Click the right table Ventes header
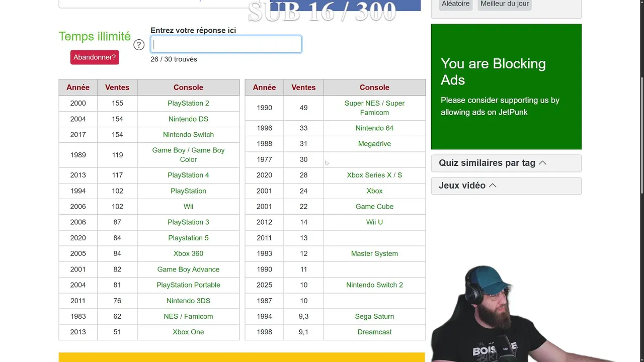Viewport: 644px width, 362px height. tap(303, 87)
